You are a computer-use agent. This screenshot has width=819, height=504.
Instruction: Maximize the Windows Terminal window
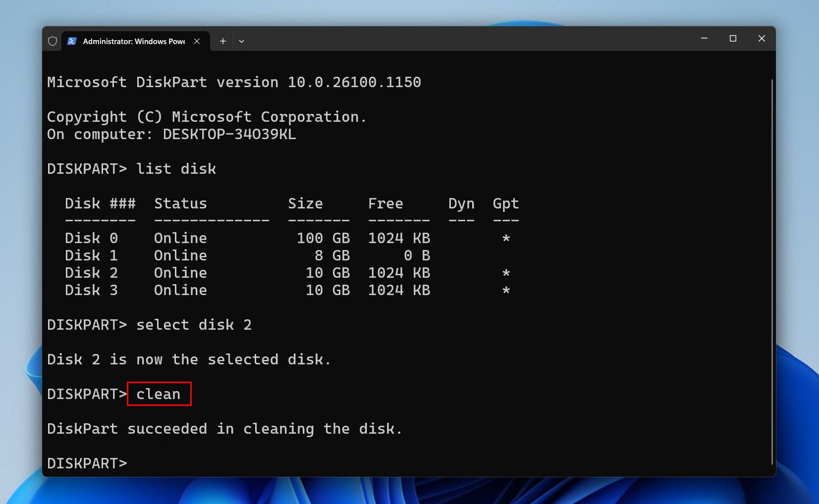tap(734, 38)
